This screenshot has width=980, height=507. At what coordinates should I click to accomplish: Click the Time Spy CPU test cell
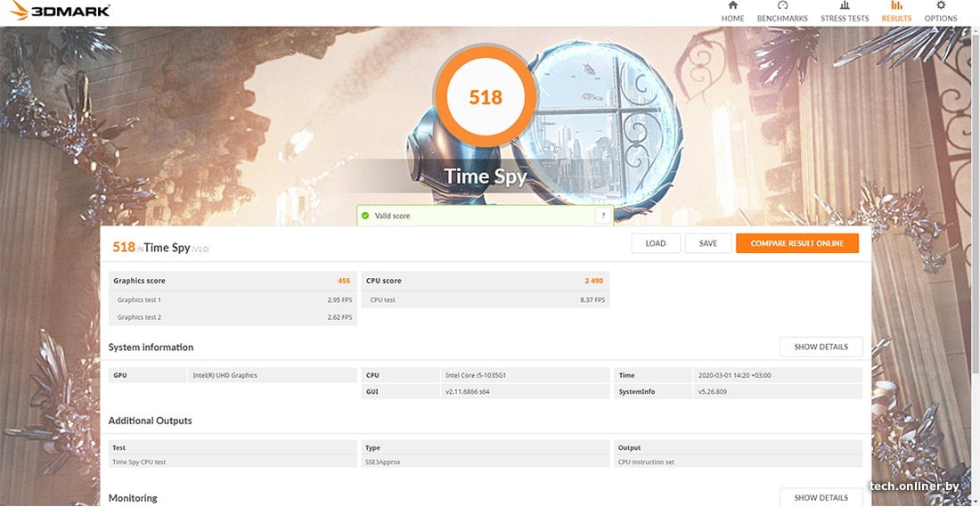click(x=233, y=462)
